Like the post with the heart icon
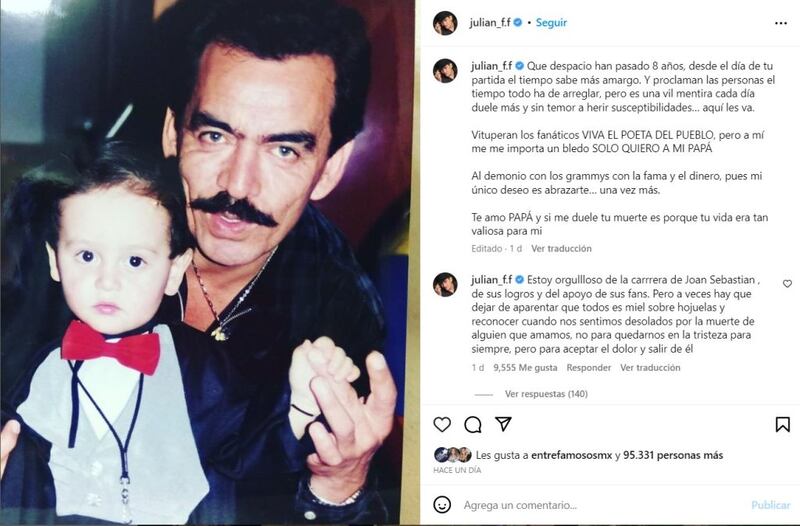Screen dimensions: 800x526 (x=442, y=424)
